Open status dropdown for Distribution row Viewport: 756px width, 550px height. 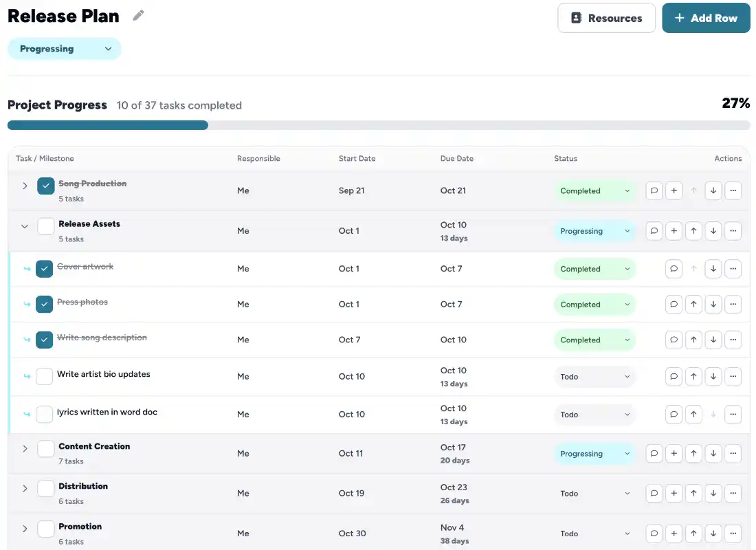(594, 494)
